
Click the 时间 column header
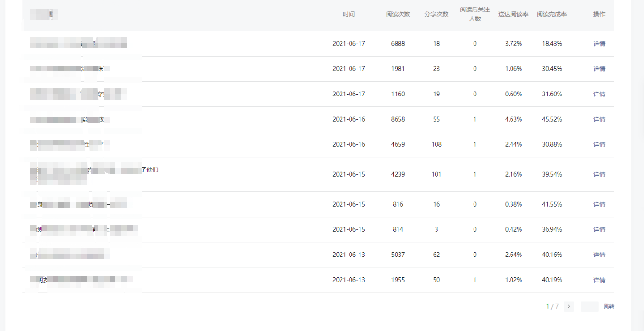point(349,14)
